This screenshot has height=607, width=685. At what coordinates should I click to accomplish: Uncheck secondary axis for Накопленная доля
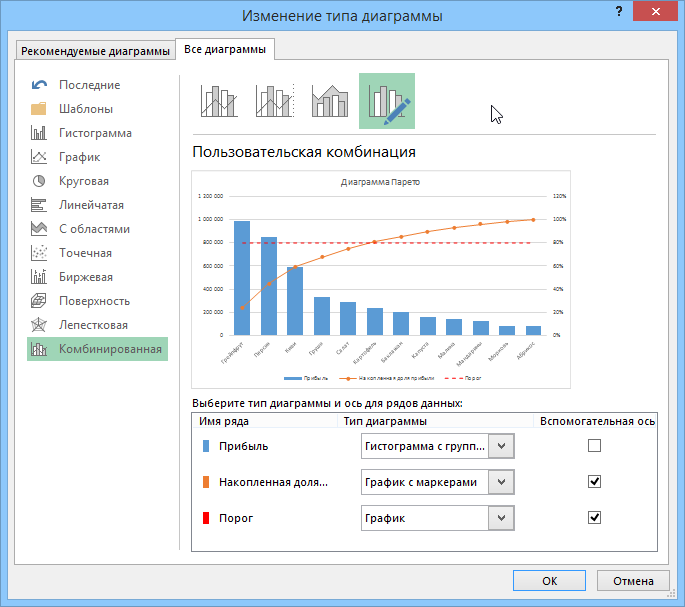[x=594, y=482]
